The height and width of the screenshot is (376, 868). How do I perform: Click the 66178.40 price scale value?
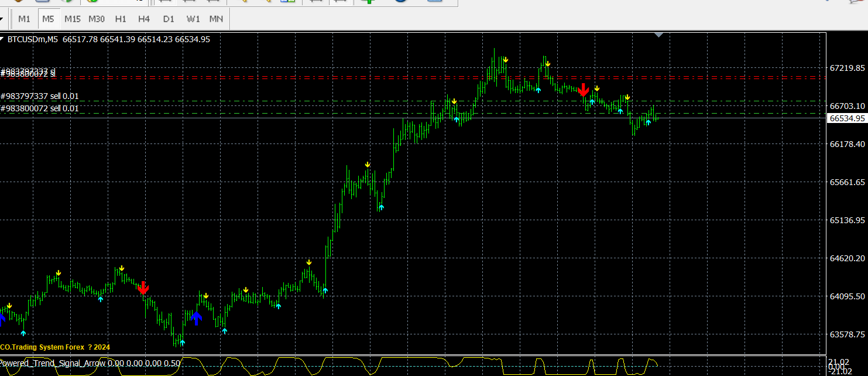(x=847, y=144)
